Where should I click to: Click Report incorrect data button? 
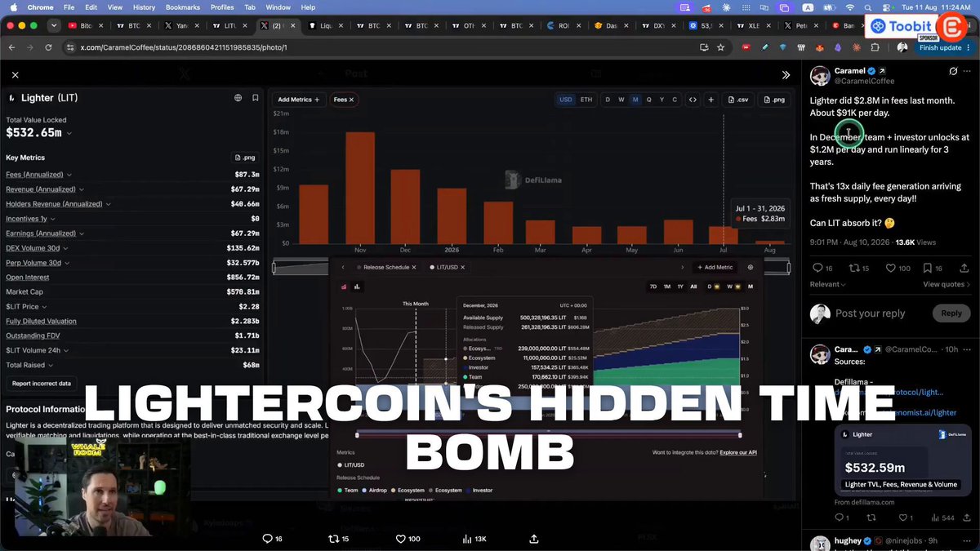click(41, 383)
